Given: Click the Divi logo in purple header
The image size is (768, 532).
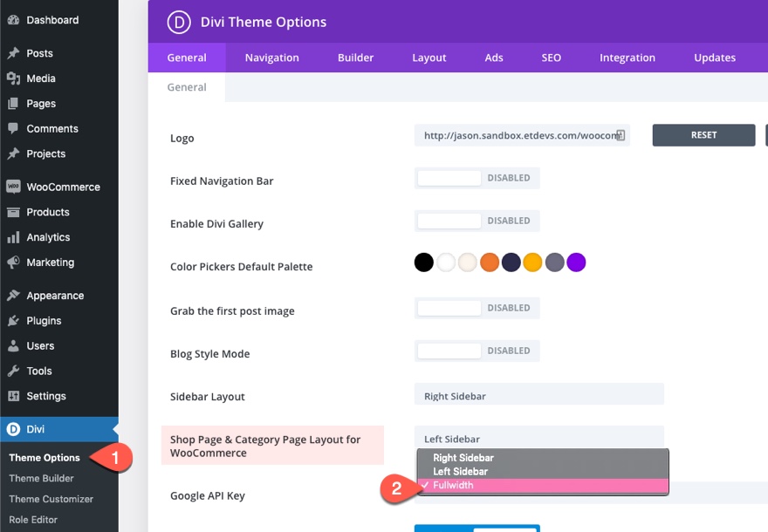Looking at the screenshot, I should (179, 22).
